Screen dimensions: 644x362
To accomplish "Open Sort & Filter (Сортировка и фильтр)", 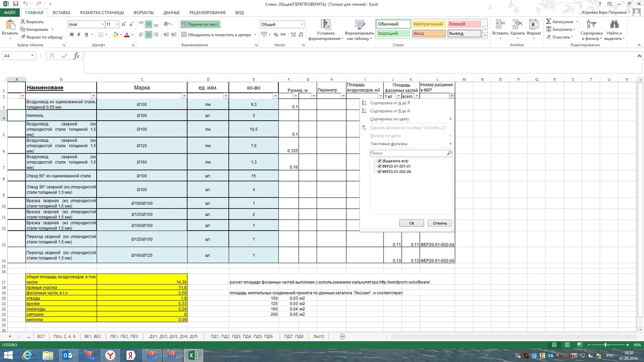I will [592, 30].
